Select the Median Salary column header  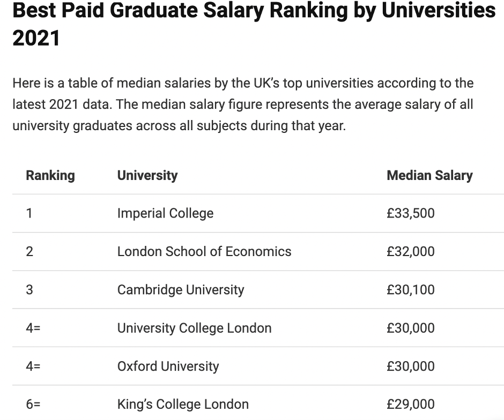tap(429, 175)
